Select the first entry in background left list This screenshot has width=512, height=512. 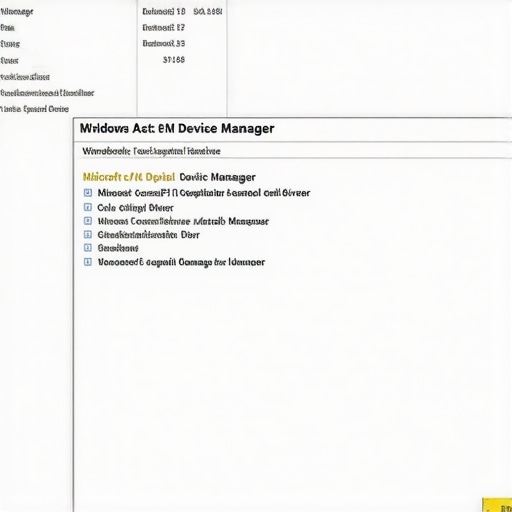[17, 12]
